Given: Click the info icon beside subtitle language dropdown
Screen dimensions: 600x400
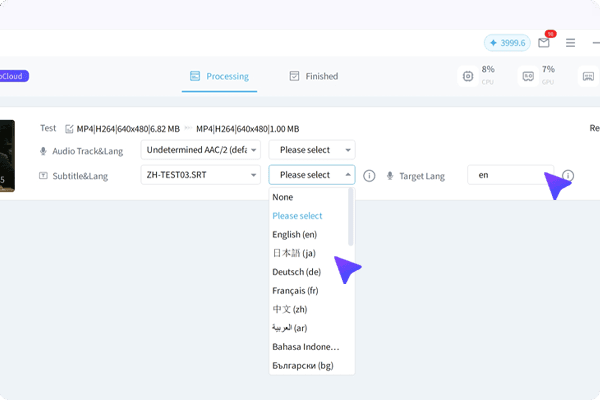Looking at the screenshot, I should coord(369,175).
